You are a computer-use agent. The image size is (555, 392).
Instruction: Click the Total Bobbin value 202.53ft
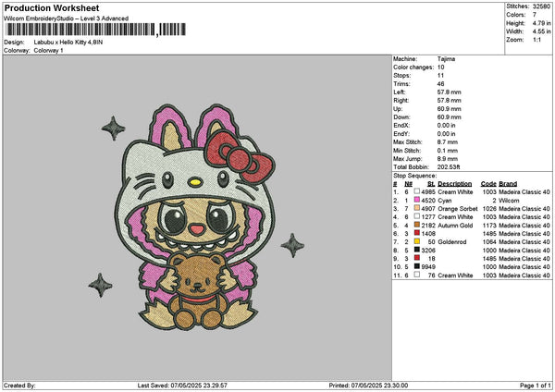point(449,167)
